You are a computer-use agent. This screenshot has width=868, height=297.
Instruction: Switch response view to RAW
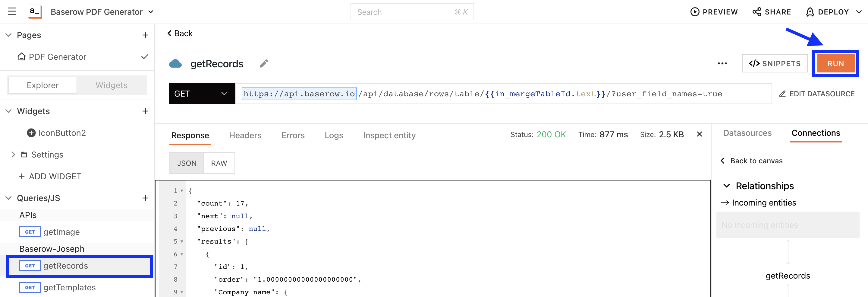tap(219, 163)
